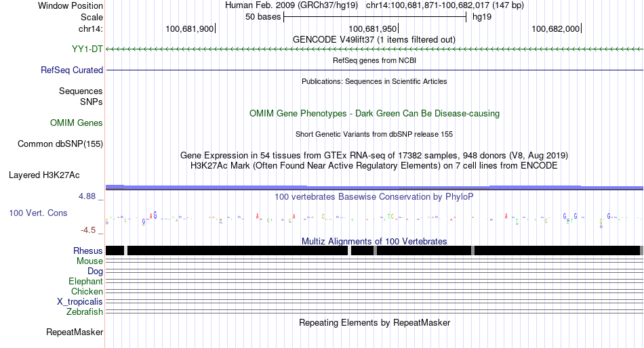Select the Rhesus alignment label

click(x=88, y=251)
